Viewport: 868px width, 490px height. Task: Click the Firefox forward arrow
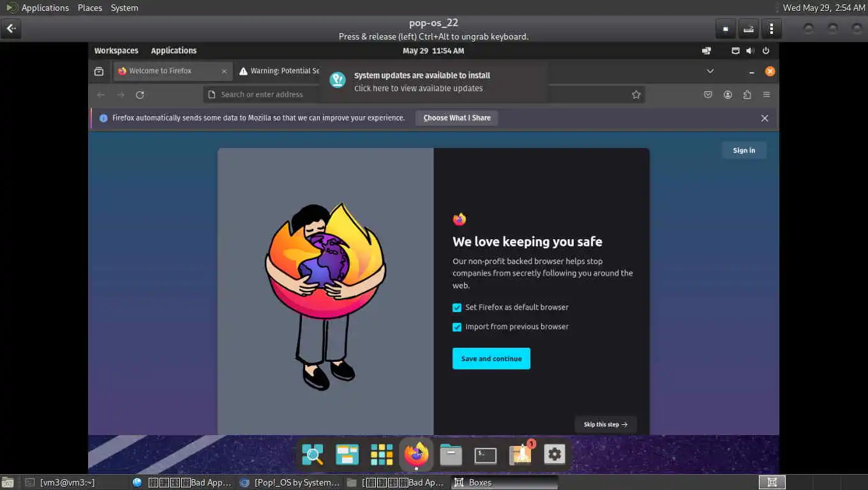[x=121, y=94]
